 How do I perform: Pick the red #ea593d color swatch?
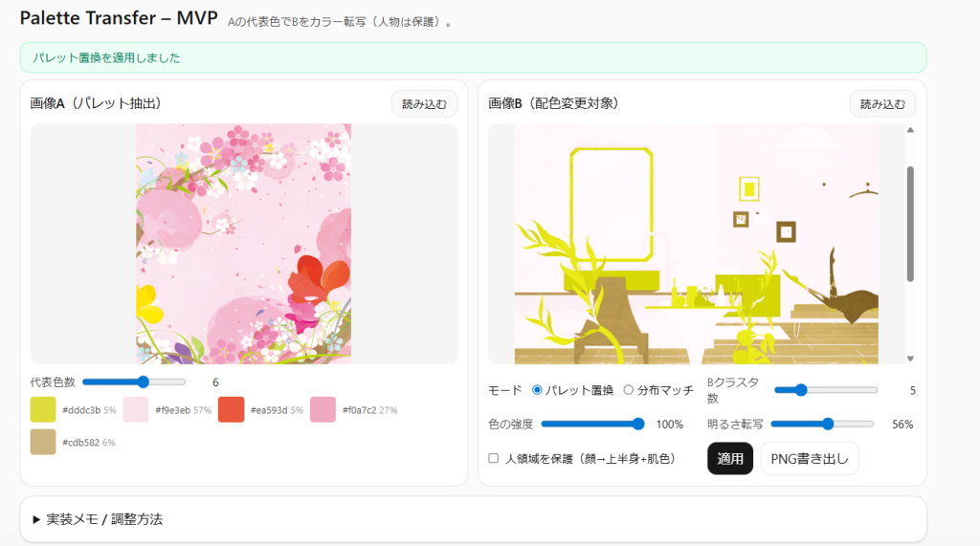coord(232,409)
